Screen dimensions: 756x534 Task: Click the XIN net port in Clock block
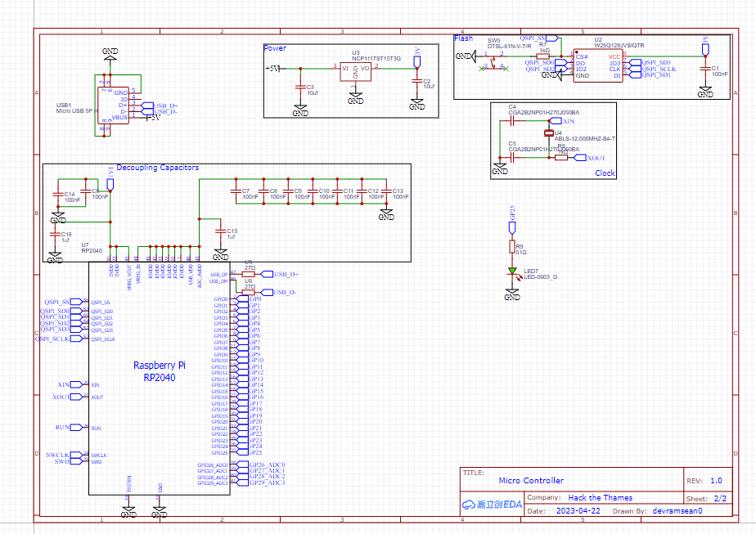point(562,122)
